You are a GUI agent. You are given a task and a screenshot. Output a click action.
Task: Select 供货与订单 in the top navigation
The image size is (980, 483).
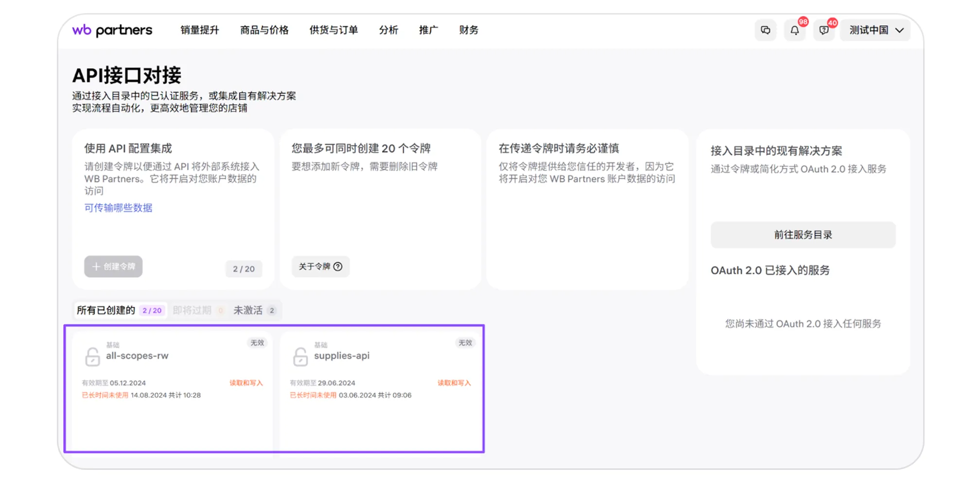tap(333, 30)
